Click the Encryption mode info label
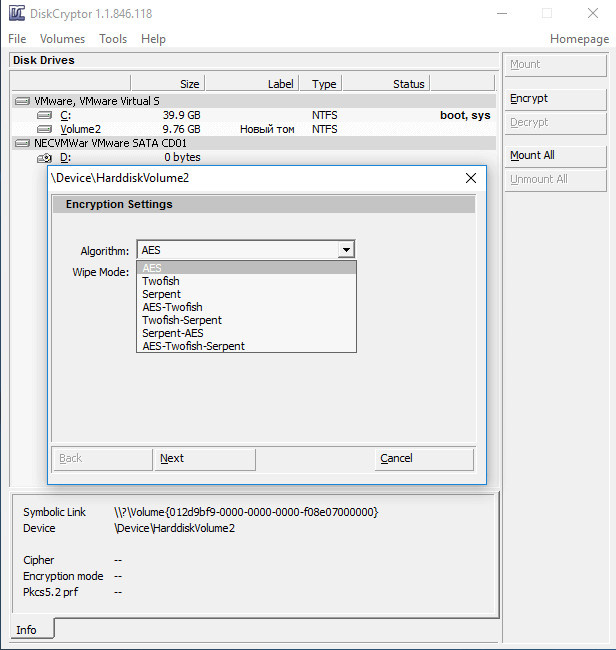 63,577
